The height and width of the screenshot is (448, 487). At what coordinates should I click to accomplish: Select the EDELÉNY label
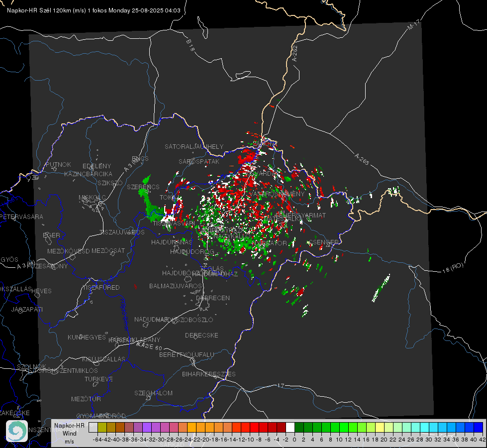97,166
